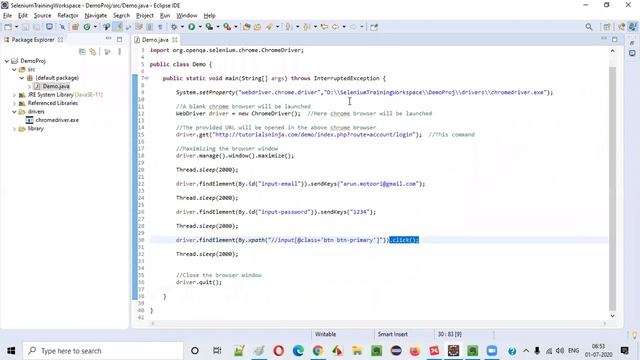Open the New file dropdown arrow
The width and height of the screenshot is (640, 360).
tap(16, 27)
